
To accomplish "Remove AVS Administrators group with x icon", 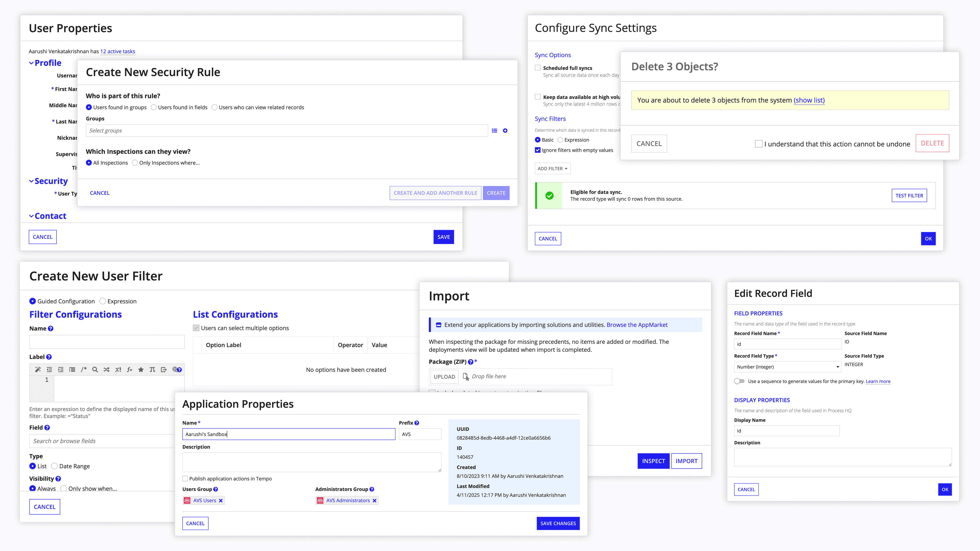I will click(x=374, y=501).
